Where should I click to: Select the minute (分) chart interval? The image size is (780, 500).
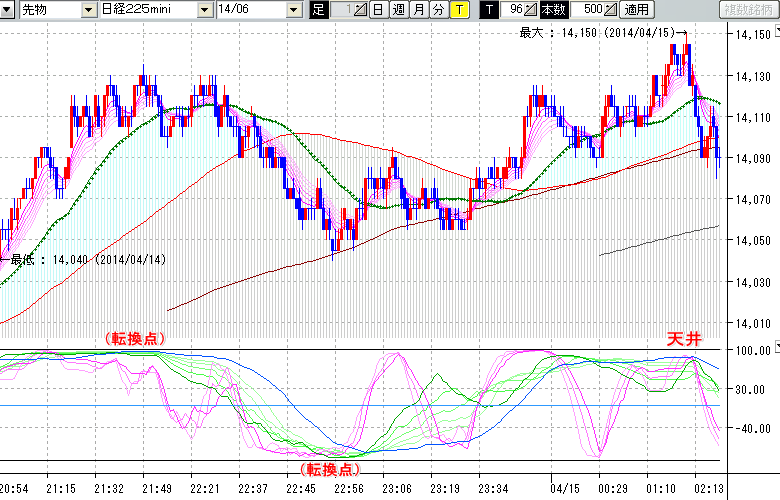[438, 10]
